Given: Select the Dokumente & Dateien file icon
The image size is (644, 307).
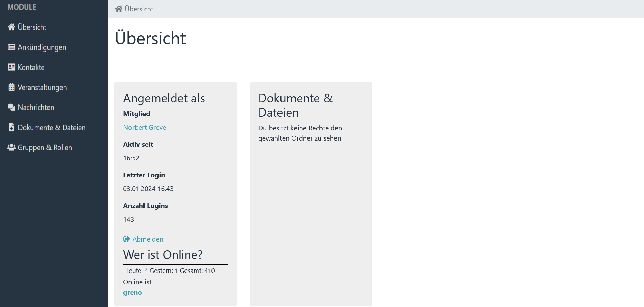Looking at the screenshot, I should [x=11, y=127].
